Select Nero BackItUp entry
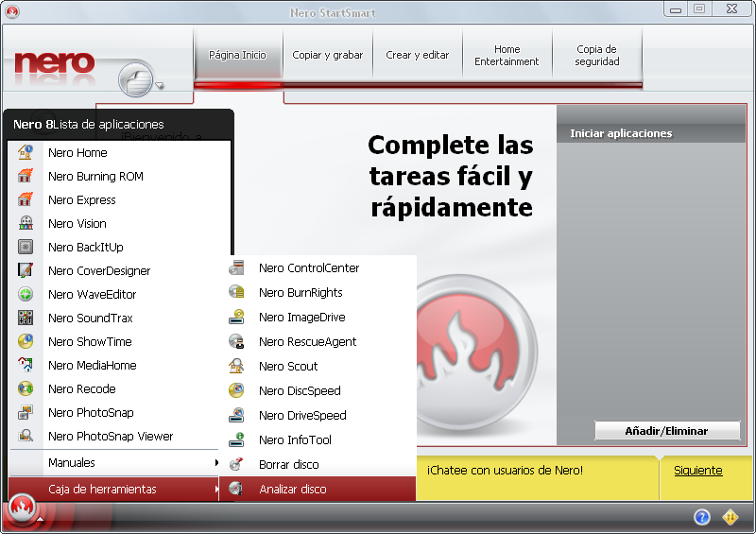 coord(120,247)
